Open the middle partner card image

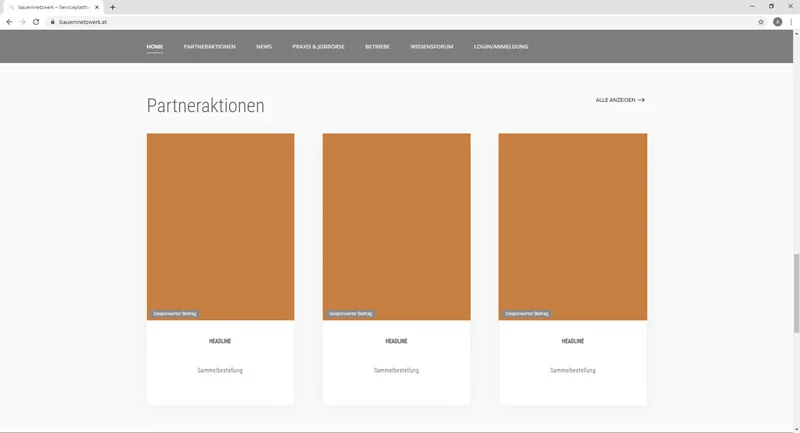(x=396, y=226)
